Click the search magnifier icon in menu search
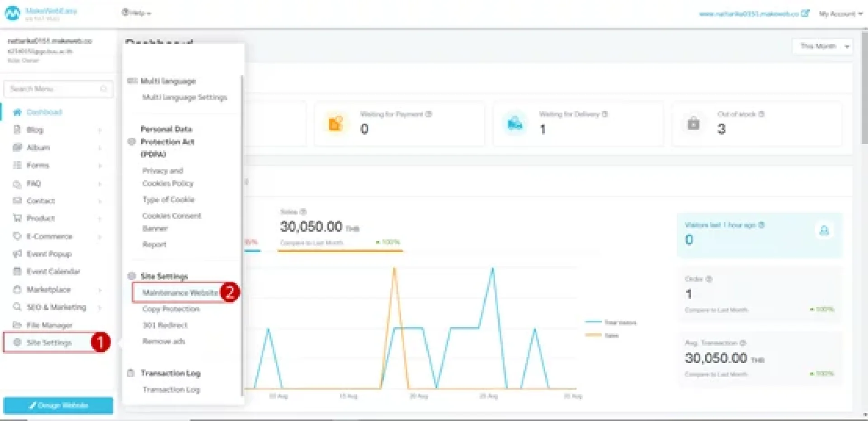This screenshot has width=868, height=421. pyautogui.click(x=104, y=89)
